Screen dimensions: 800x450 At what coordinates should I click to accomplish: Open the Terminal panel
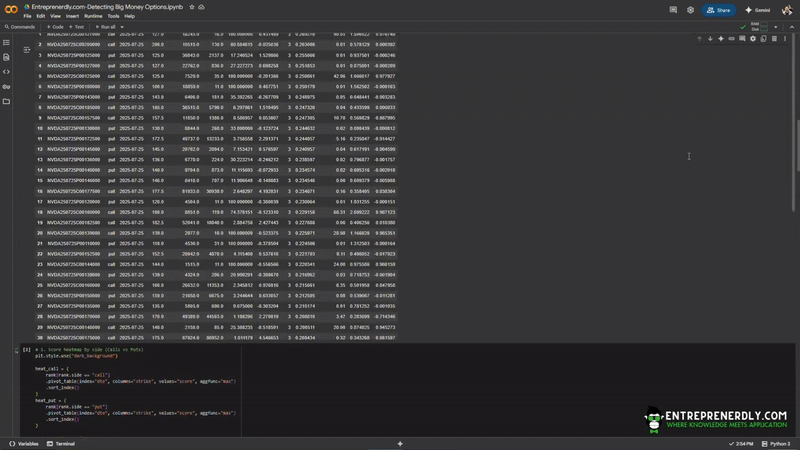pyautogui.click(x=61, y=444)
